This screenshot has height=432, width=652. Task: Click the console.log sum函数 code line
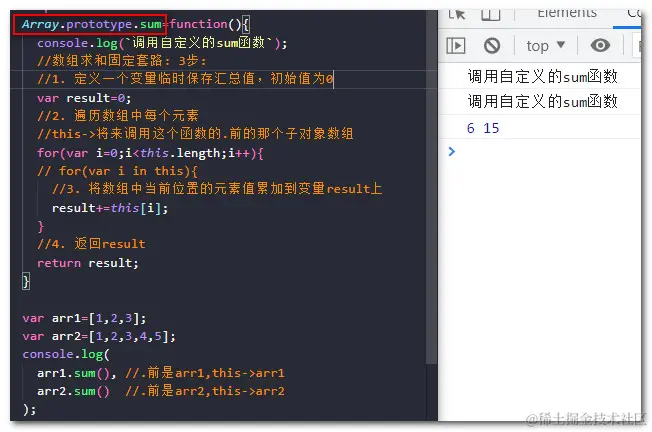pyautogui.click(x=162, y=43)
